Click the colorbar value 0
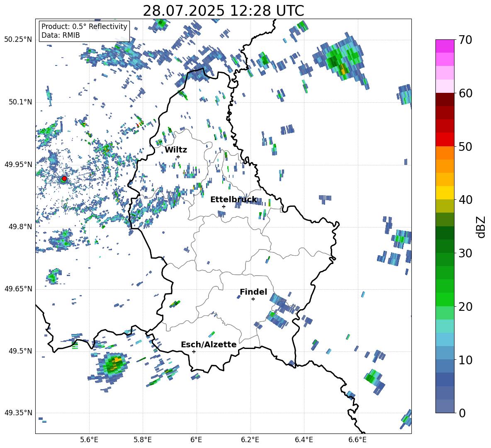 (462, 413)
